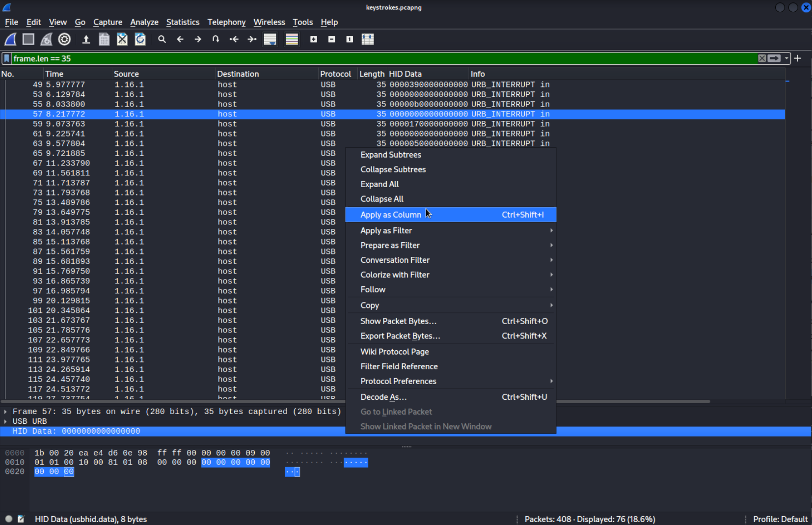Open Wiki Protocol Page entry

pos(451,352)
